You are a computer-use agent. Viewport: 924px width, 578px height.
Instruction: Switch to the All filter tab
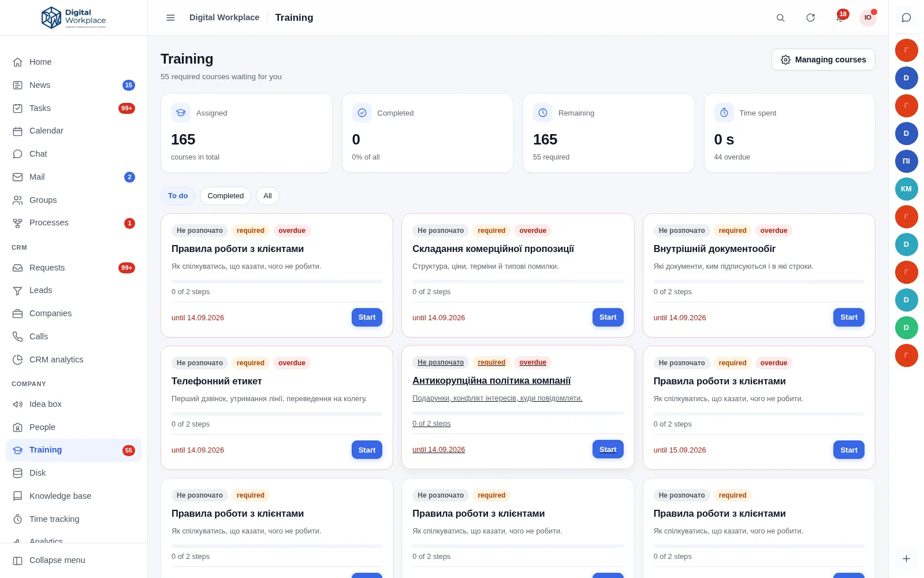pos(267,196)
